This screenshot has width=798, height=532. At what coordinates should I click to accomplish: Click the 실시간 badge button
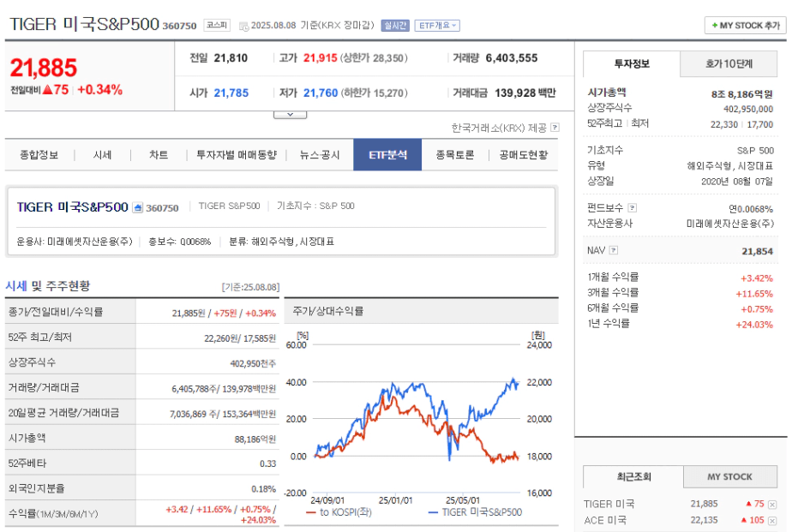coord(395,26)
